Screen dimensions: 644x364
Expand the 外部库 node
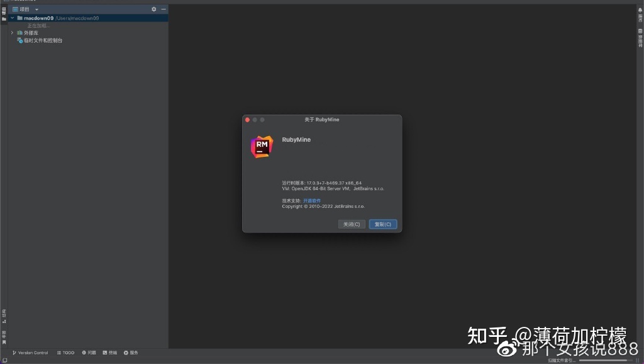tap(13, 33)
